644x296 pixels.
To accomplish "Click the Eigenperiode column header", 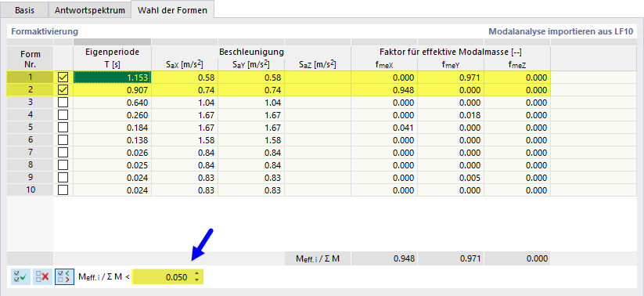I will (113, 58).
